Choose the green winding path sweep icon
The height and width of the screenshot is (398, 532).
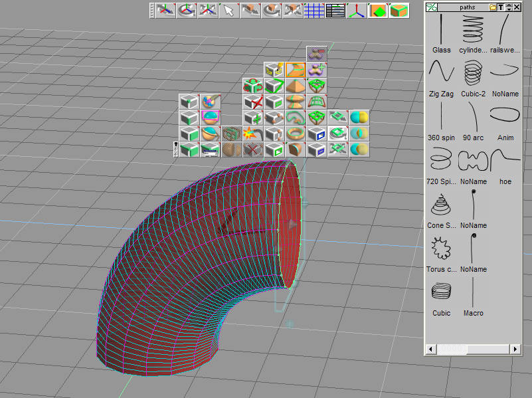(x=296, y=118)
